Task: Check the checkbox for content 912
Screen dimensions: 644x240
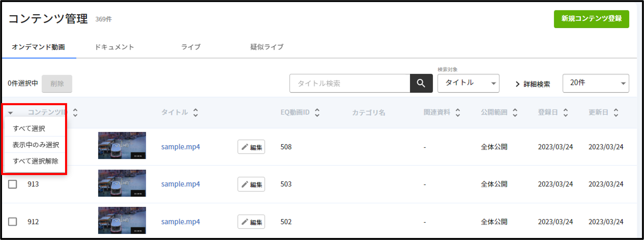Action: [13, 222]
